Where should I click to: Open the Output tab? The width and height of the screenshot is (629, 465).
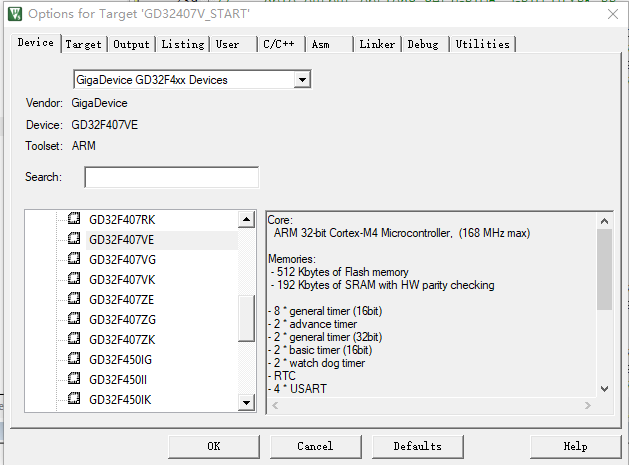click(131, 44)
